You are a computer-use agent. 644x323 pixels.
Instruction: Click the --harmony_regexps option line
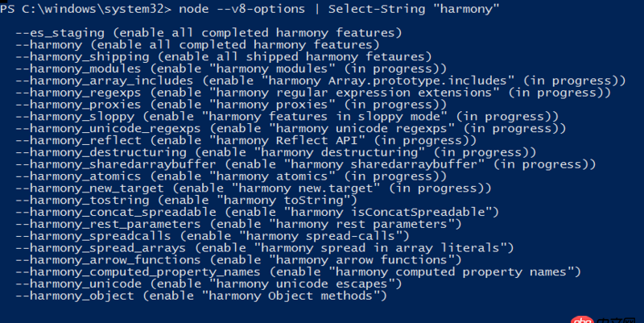313,93
